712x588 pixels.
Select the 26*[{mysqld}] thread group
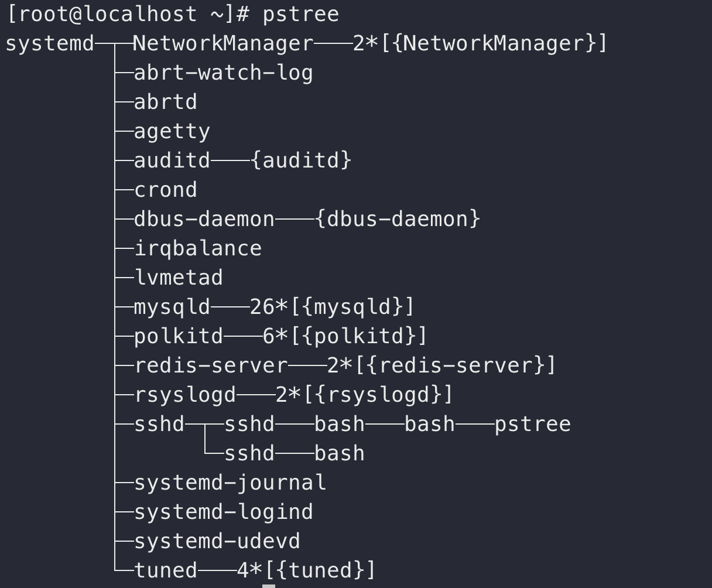pos(332,307)
